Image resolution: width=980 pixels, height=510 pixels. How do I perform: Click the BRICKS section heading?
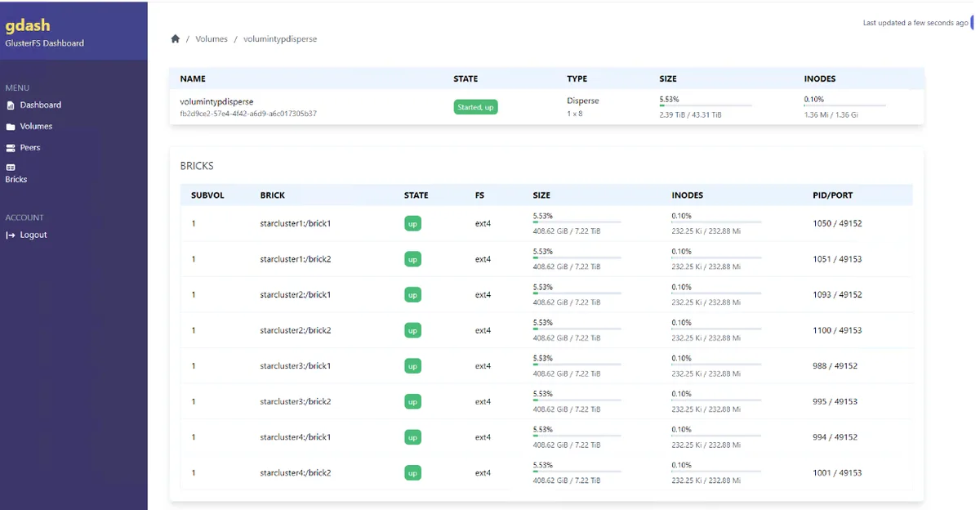(197, 166)
